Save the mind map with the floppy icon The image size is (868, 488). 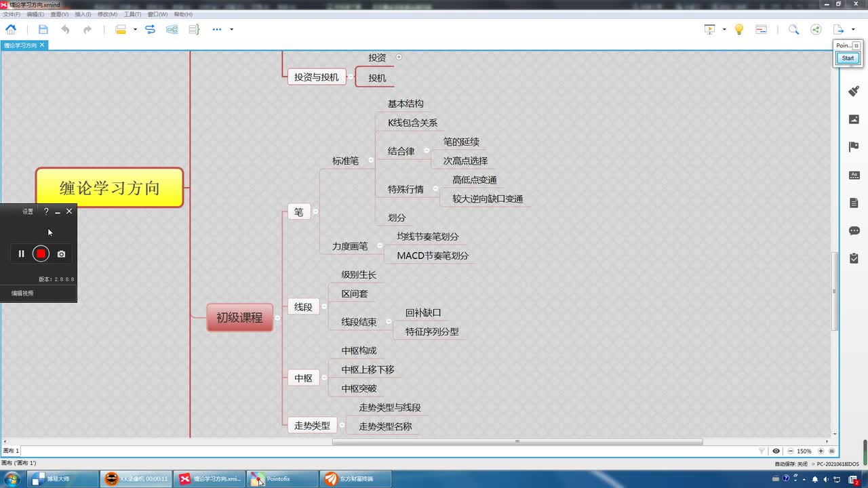click(x=43, y=29)
